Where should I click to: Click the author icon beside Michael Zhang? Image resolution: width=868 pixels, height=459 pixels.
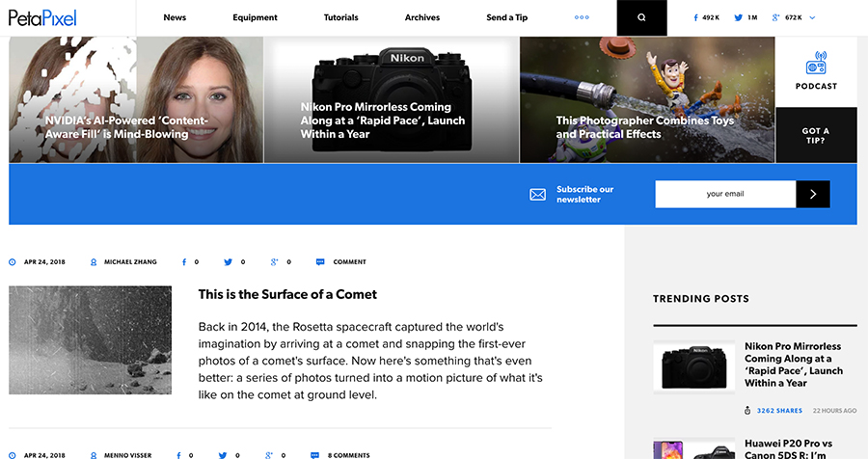(94, 262)
